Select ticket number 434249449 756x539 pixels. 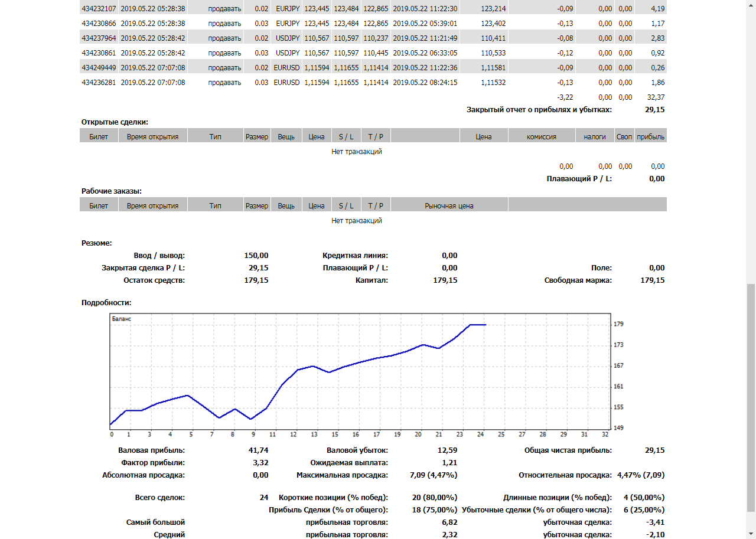pyautogui.click(x=99, y=68)
